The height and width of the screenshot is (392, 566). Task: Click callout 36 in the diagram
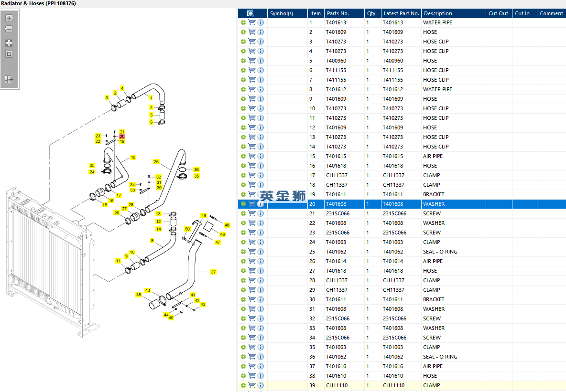click(x=196, y=170)
